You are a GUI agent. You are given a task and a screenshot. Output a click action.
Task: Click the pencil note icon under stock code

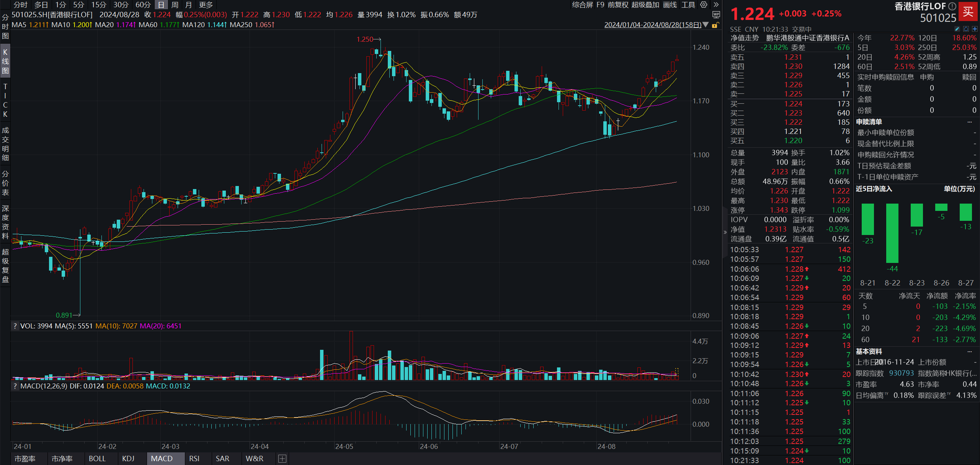[957, 29]
